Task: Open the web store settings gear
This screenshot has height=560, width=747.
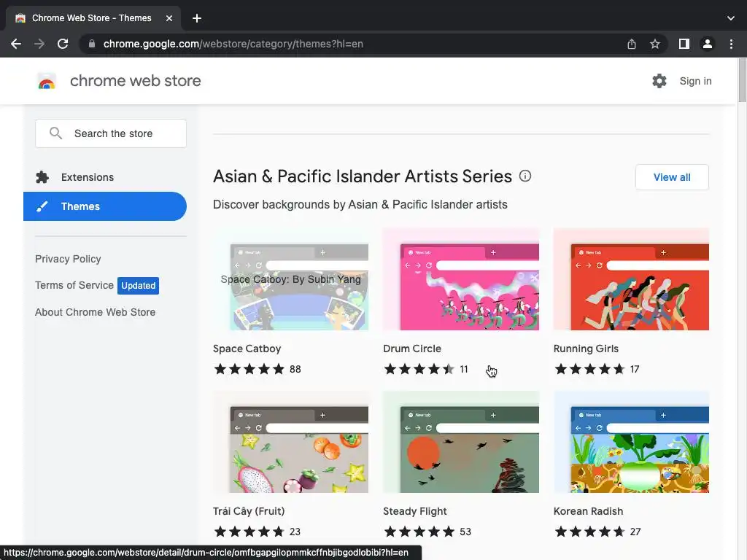Action: [659, 81]
